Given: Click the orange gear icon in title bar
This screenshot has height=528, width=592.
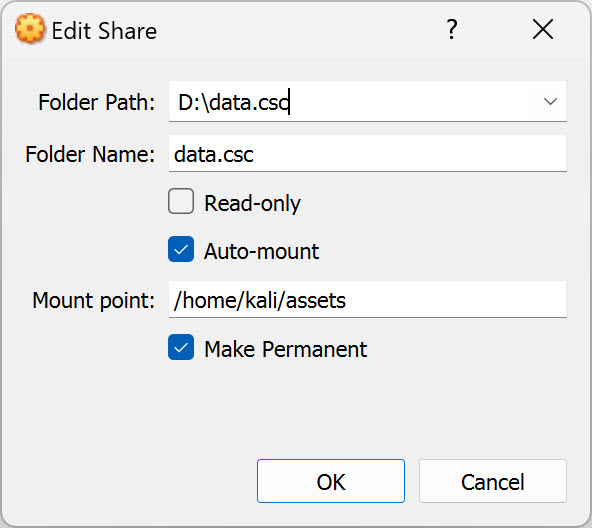Looking at the screenshot, I should point(30,28).
